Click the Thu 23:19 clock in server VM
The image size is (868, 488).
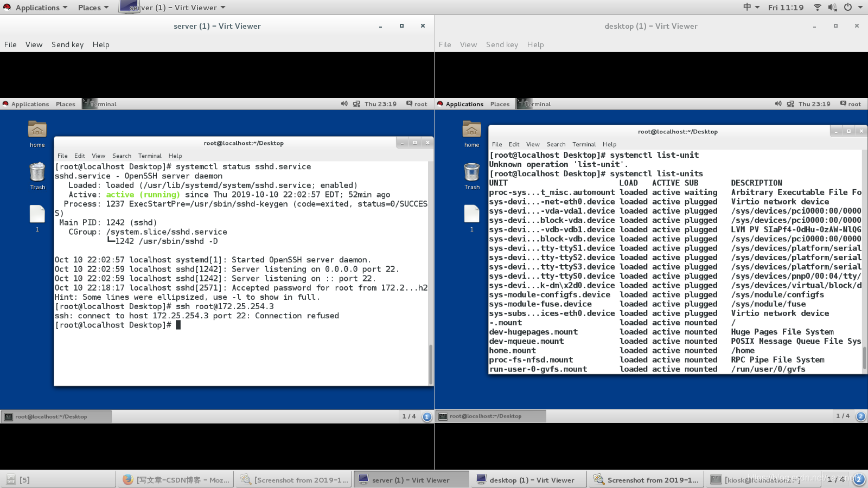[x=380, y=104]
